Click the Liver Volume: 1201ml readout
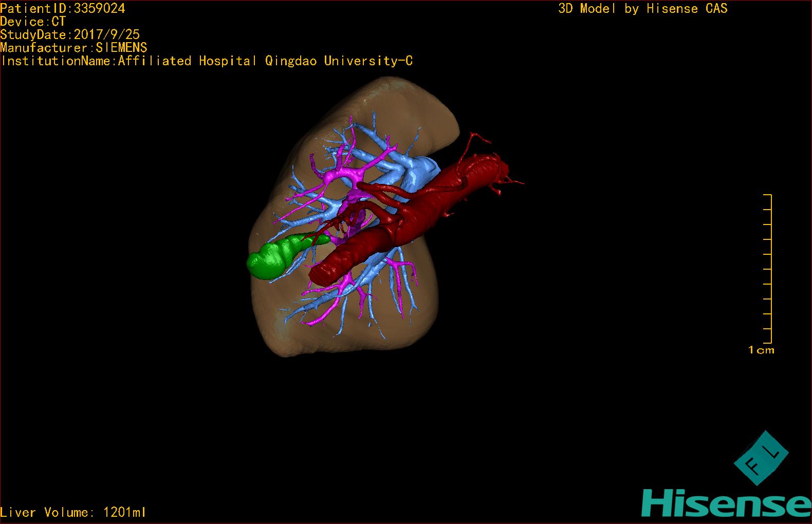Viewport: 812px width, 524px height. pyautogui.click(x=73, y=512)
